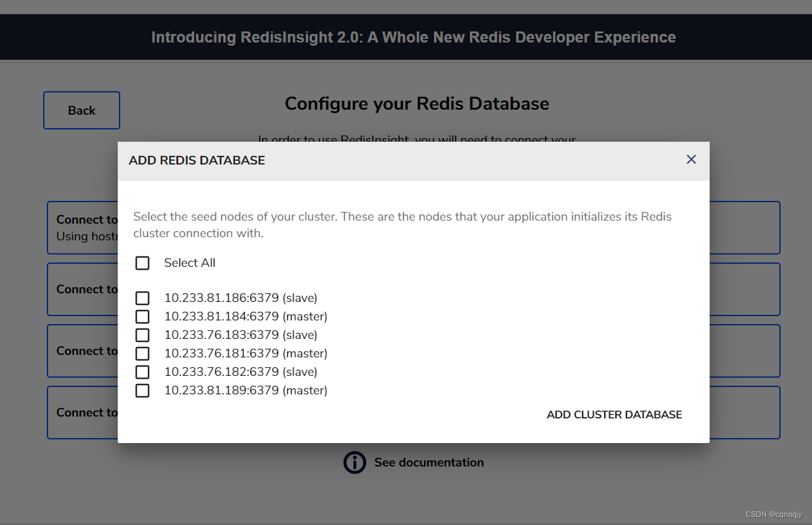The width and height of the screenshot is (812, 525).
Task: Click the Select All label text
Action: 190,263
